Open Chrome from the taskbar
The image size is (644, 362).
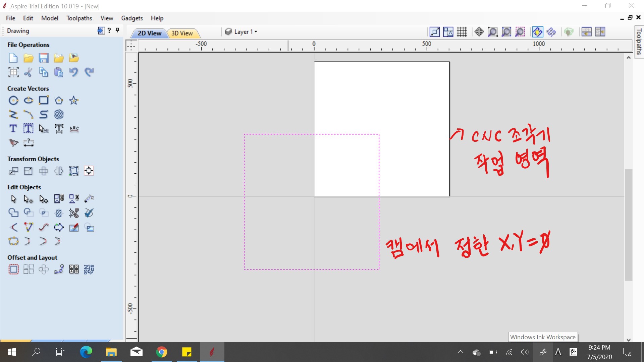(x=161, y=352)
